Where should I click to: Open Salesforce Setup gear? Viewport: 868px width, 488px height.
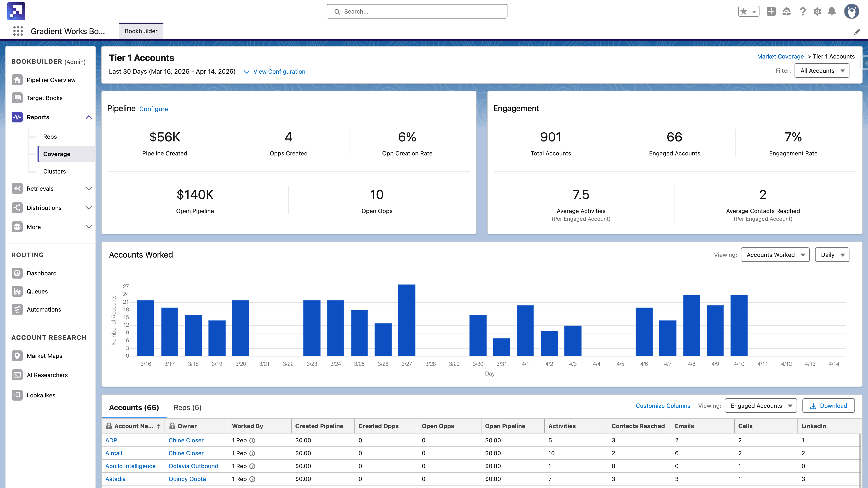[x=817, y=11]
